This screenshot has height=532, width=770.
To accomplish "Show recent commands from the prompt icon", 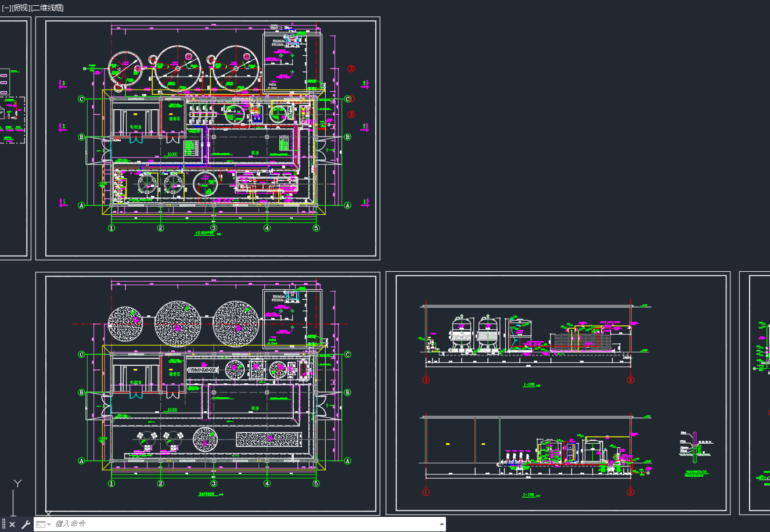I will tap(43, 524).
